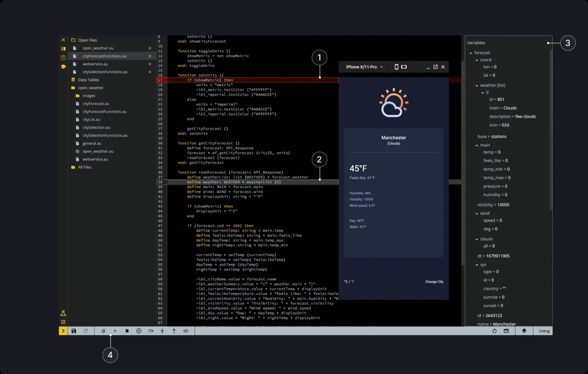
Task: Collapse the 0 item under weather list
Action: click(483, 93)
